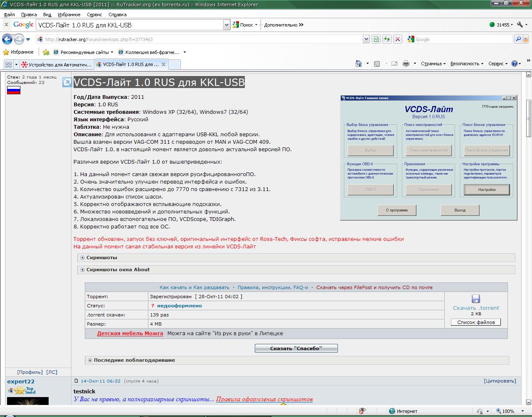Click the Compatibility View icon in address bar

tap(376, 39)
